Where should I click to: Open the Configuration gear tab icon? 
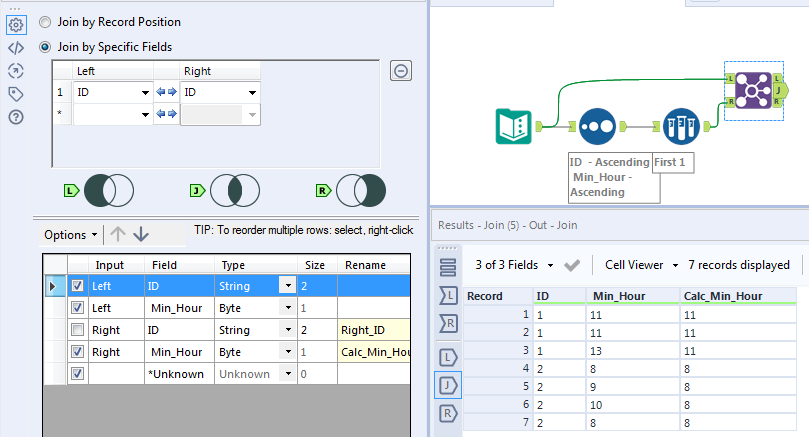[16, 25]
